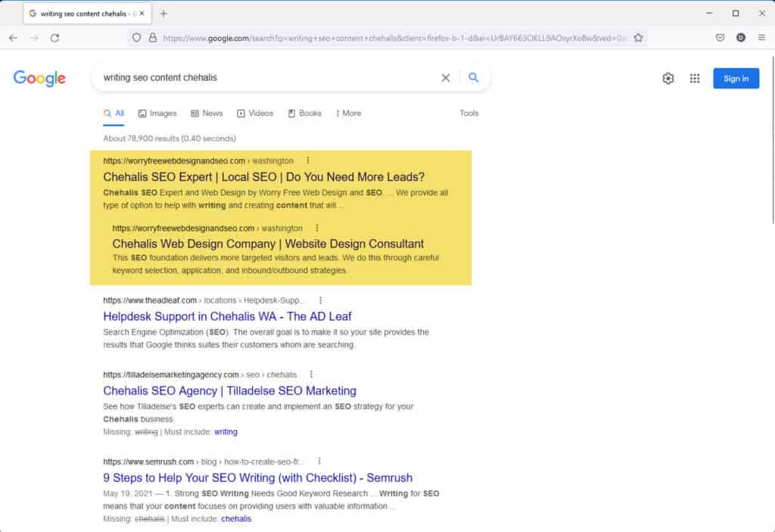
Task: Click the Sign in button
Action: pos(736,78)
